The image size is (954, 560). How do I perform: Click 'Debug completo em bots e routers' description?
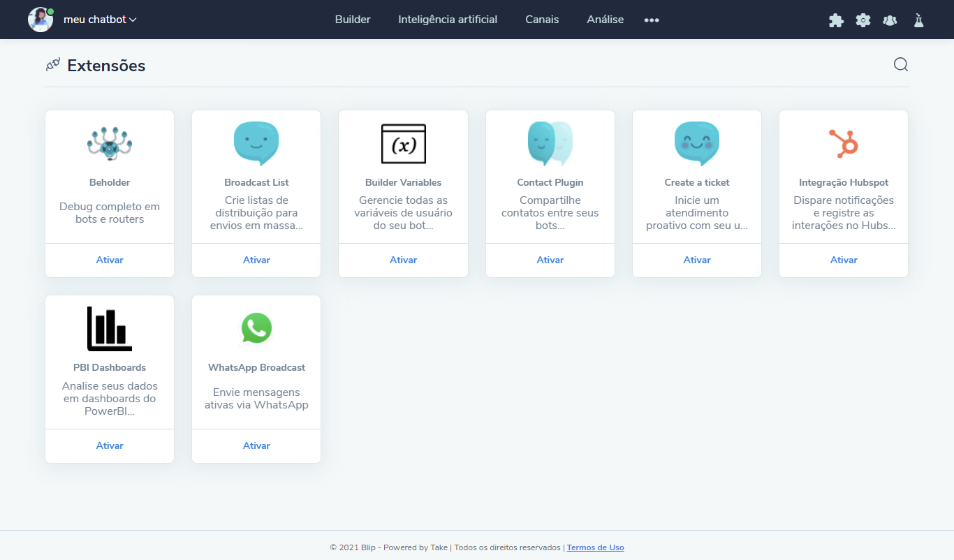pyautogui.click(x=110, y=213)
